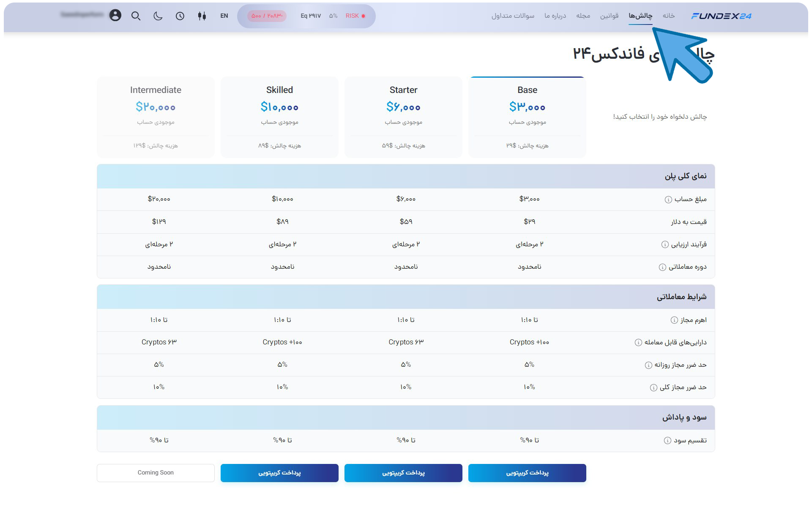
Task: Open the user profile account icon
Action: coord(115,16)
